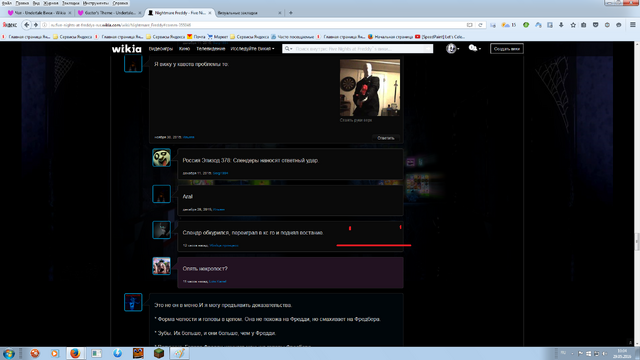Go back with the browser back arrow
This screenshot has height=360, width=640.
(x=27, y=25)
